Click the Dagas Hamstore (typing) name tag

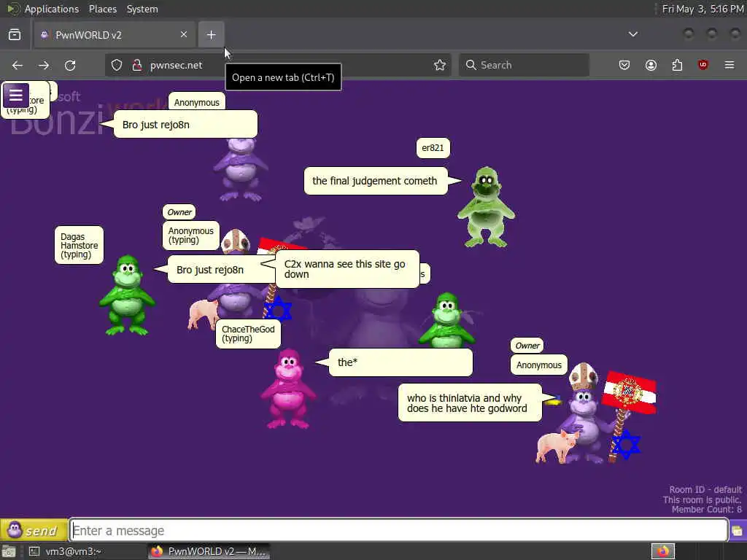click(79, 245)
